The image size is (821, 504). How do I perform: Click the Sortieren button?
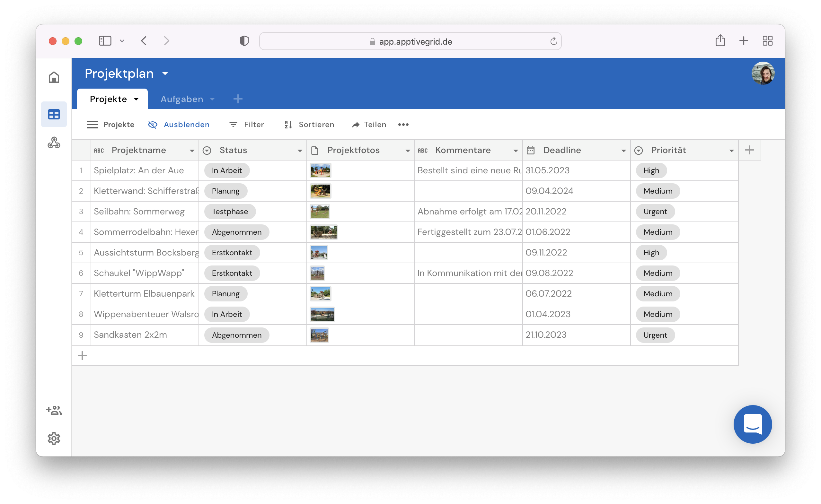pos(309,125)
